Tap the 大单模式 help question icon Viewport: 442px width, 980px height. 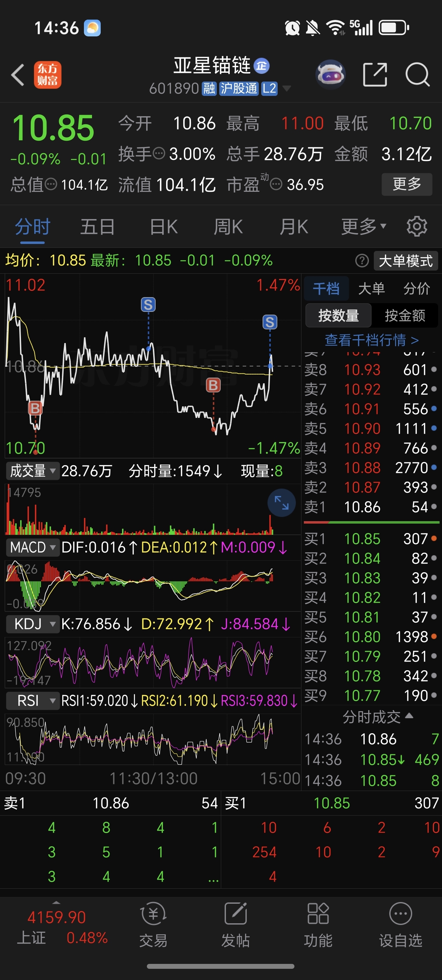tap(362, 261)
